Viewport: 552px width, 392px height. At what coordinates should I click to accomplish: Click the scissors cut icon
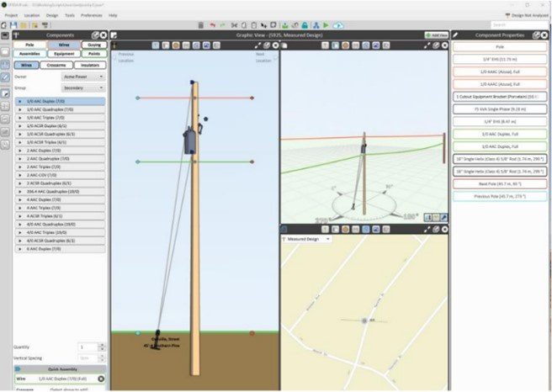235,25
